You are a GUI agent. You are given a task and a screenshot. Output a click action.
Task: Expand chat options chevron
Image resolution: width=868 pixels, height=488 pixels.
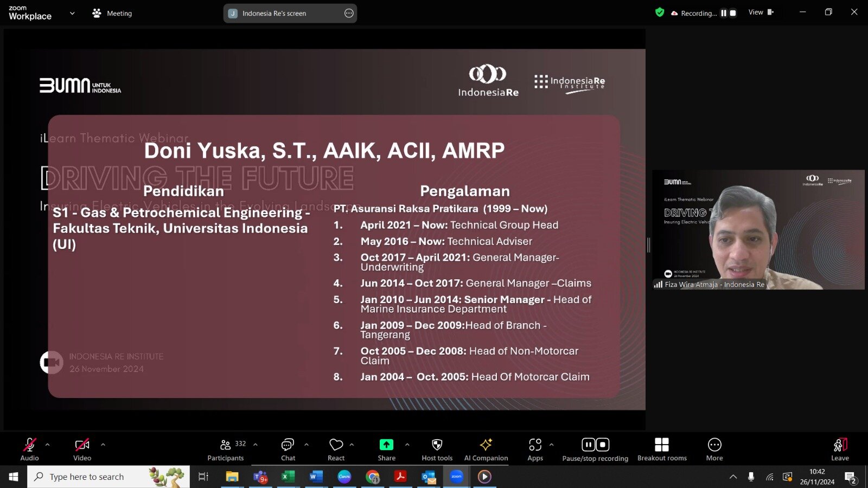point(307,445)
